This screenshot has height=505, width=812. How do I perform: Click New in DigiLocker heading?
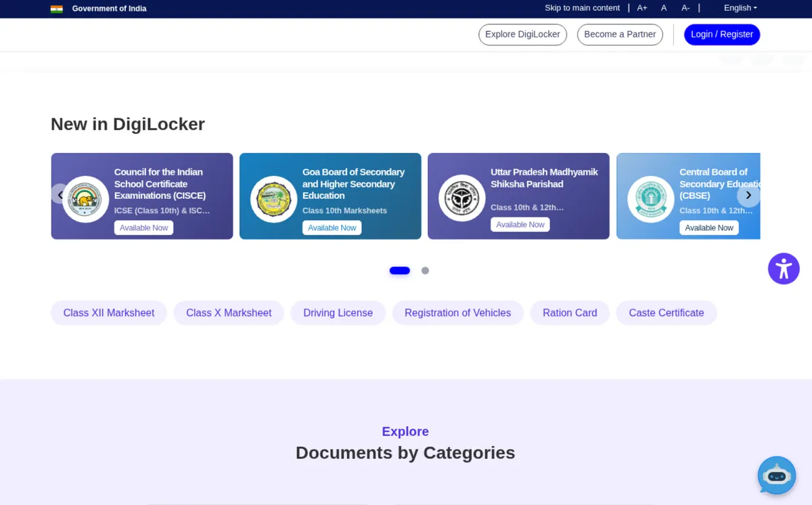coord(128,125)
